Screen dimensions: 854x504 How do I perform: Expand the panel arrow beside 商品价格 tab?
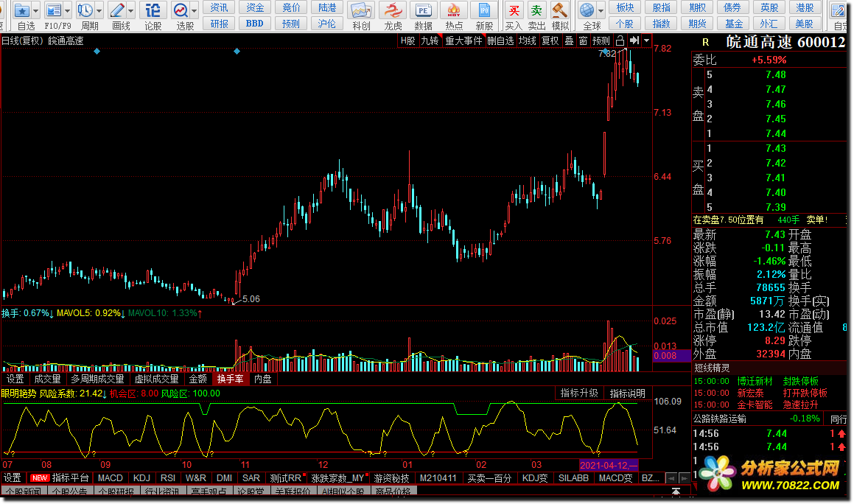[x=676, y=491]
